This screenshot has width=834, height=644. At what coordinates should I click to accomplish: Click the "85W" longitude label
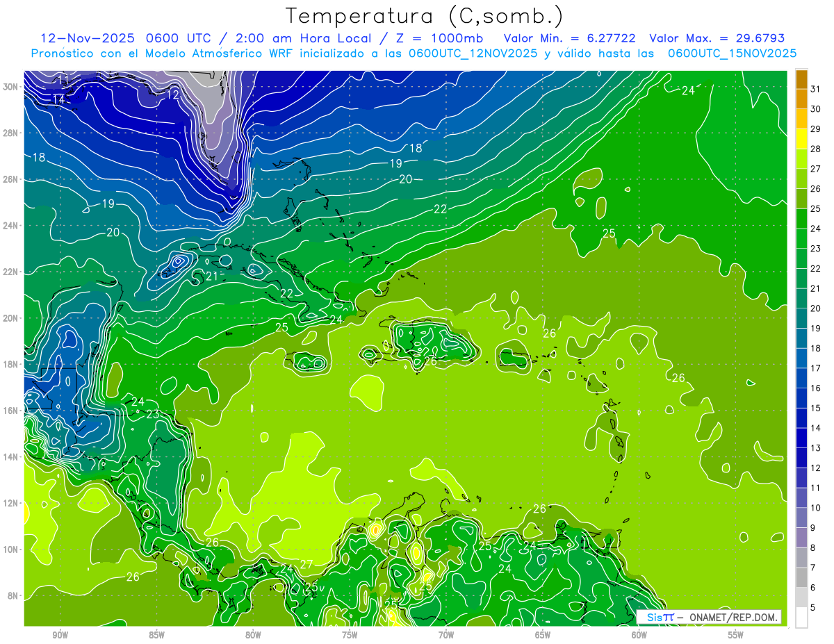[156, 634]
